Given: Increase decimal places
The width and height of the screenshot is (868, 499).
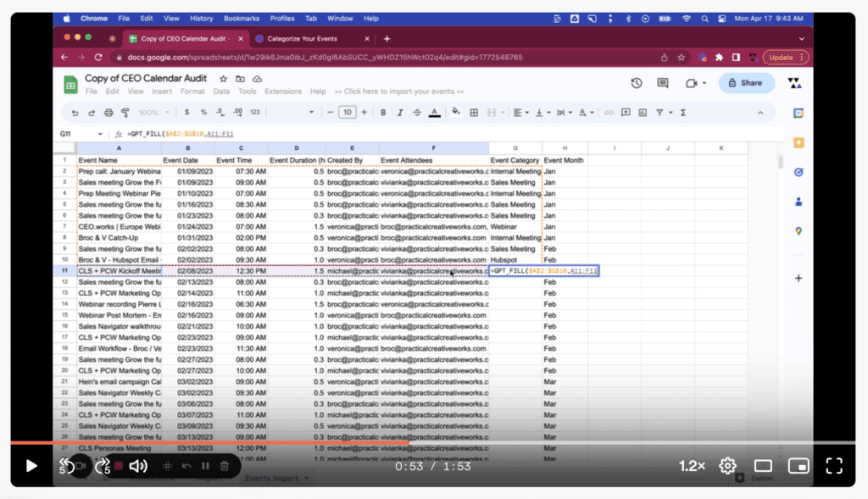Looking at the screenshot, I should 237,113.
